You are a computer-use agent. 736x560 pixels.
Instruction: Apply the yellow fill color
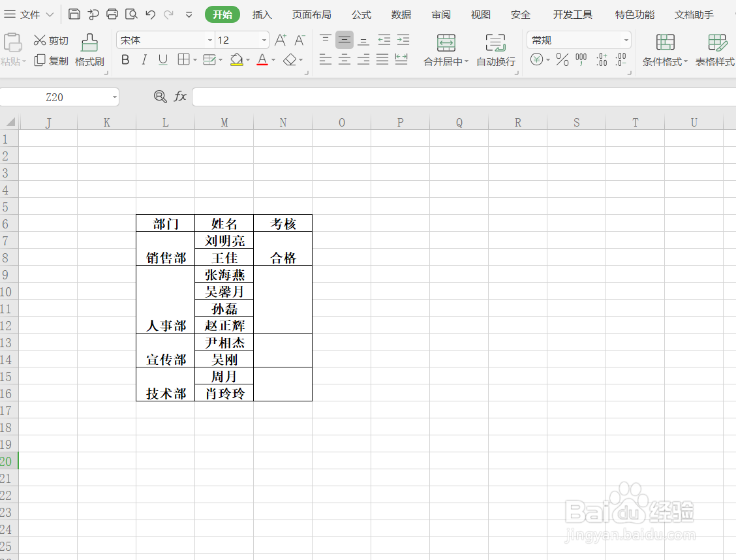click(237, 59)
